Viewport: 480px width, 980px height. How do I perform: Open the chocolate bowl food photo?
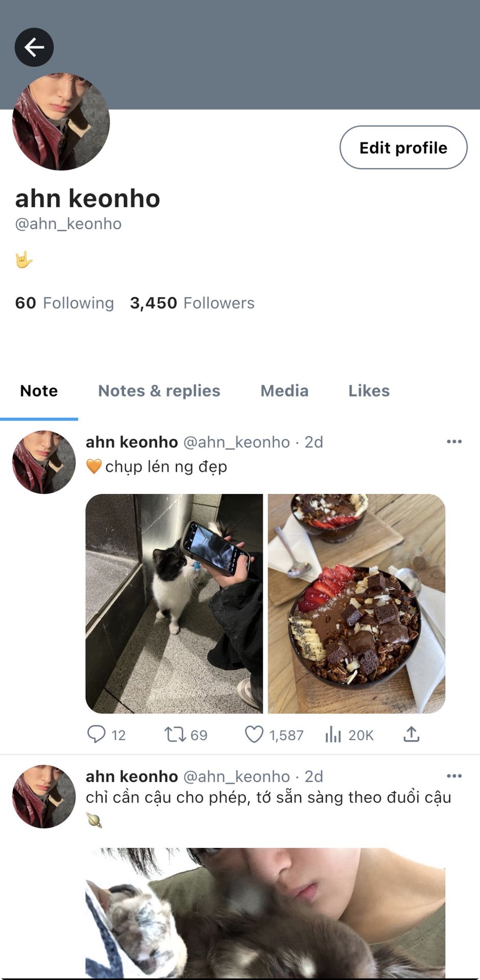click(x=356, y=603)
